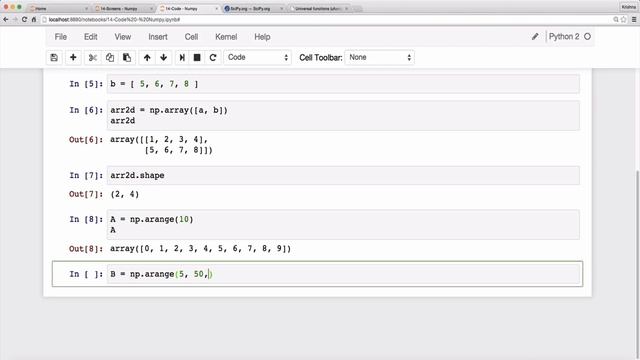Click the kernel idle circle indicator
Image resolution: width=640 pixels, height=360 pixels.
[x=587, y=37]
